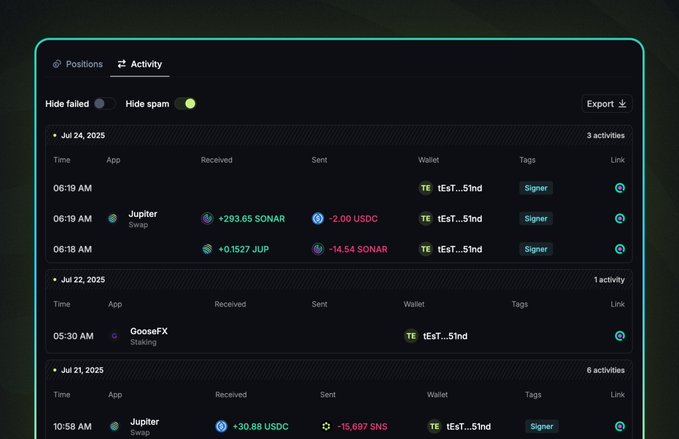
Task: Click the +30.88 USDC received amount
Action: point(260,426)
